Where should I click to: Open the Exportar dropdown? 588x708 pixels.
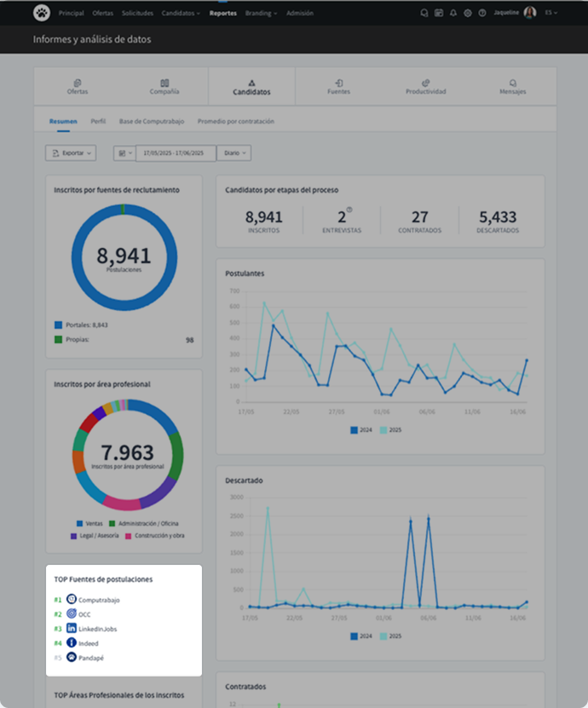click(71, 153)
